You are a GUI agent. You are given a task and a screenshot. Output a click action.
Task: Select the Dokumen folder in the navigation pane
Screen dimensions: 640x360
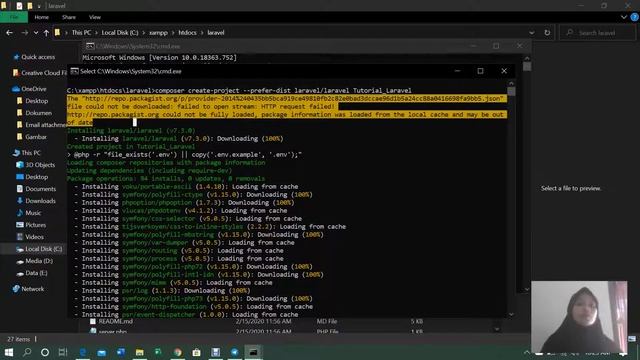34,113
